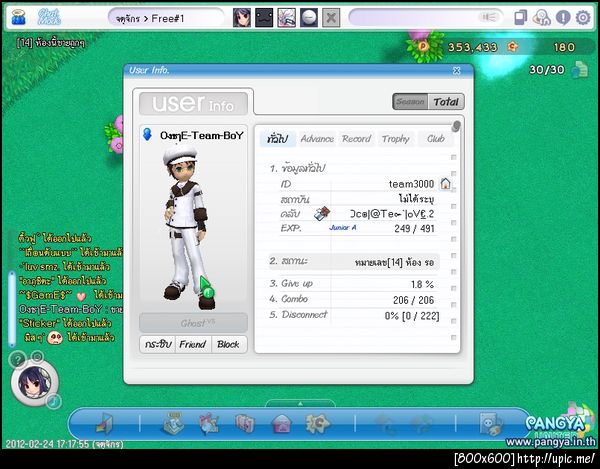
Task: Click the ID value team3000
Action: click(x=411, y=184)
